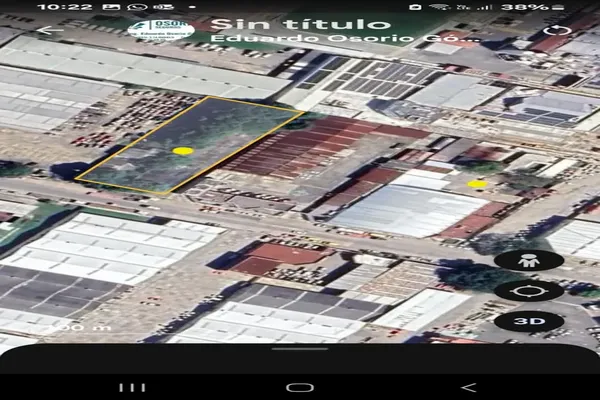
Task: Expand the bottom sheet drag handle
Action: click(299, 349)
